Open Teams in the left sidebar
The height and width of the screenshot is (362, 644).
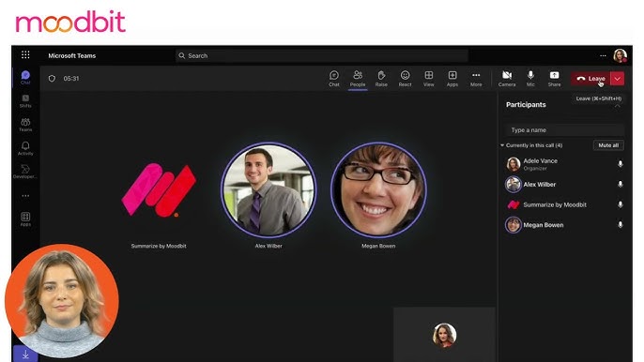pos(25,125)
